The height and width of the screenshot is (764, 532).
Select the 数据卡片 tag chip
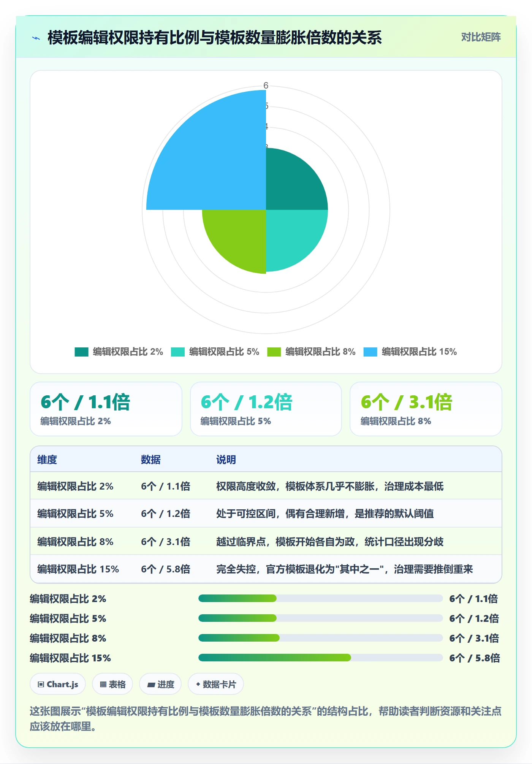click(216, 684)
